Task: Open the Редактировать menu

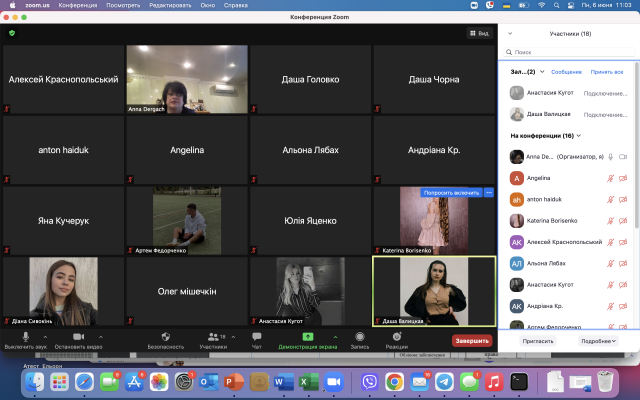Action: 170,5
